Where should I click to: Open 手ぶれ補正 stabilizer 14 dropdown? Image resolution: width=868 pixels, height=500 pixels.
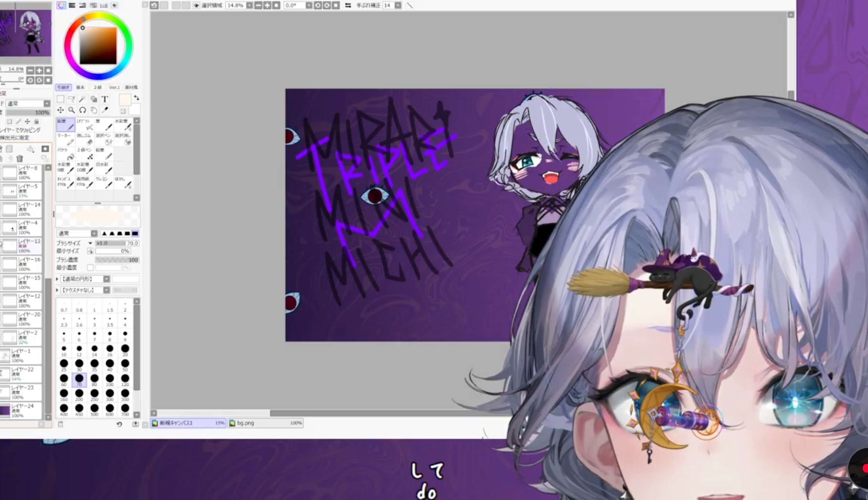click(398, 5)
